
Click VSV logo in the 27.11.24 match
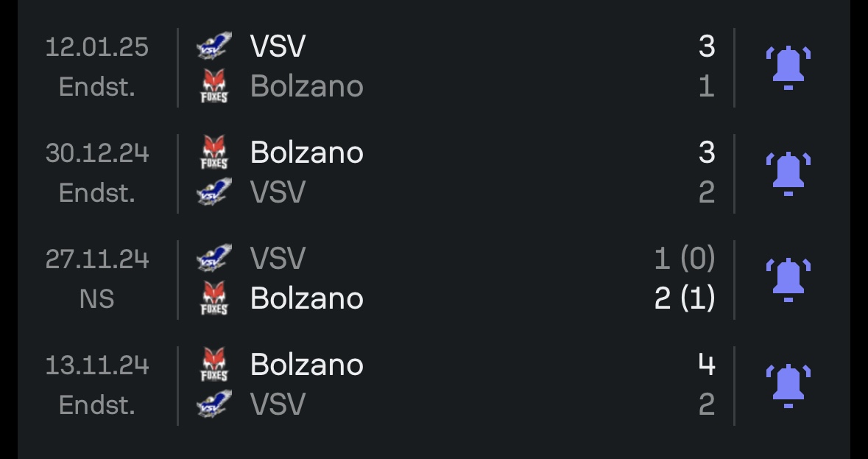click(x=214, y=259)
